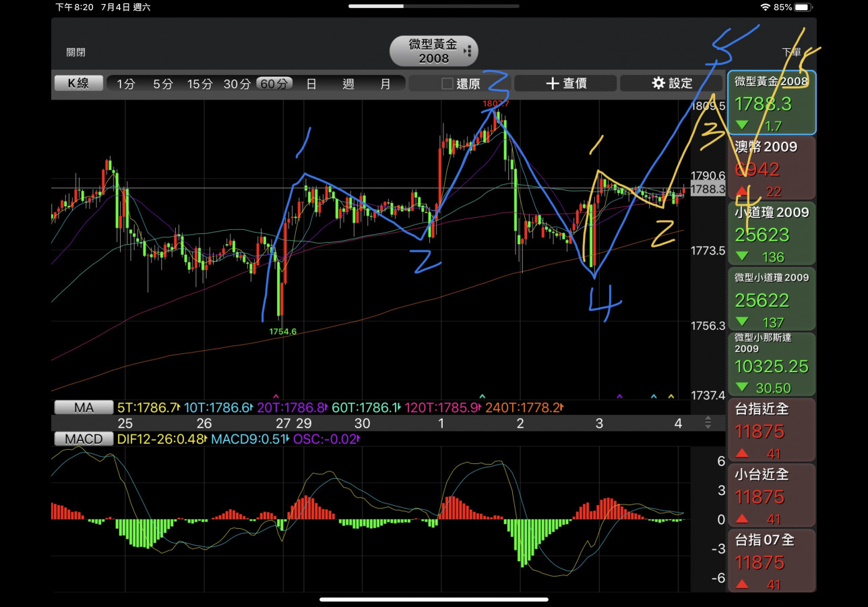Select the 小台近全 quote tile
The image size is (868, 607).
(x=771, y=494)
